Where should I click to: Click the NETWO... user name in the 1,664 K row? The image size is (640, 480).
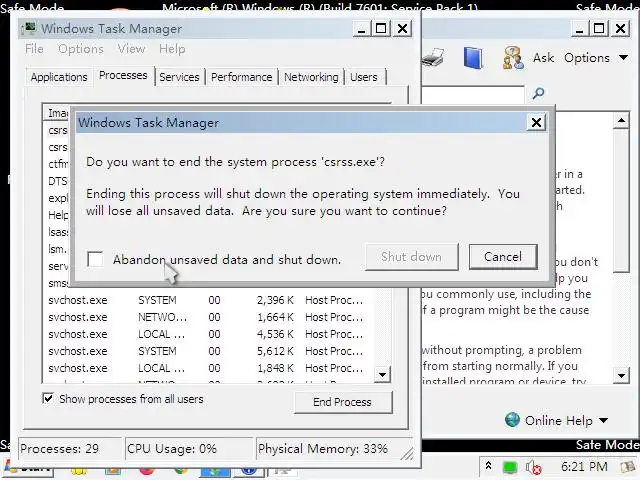pyautogui.click(x=162, y=317)
